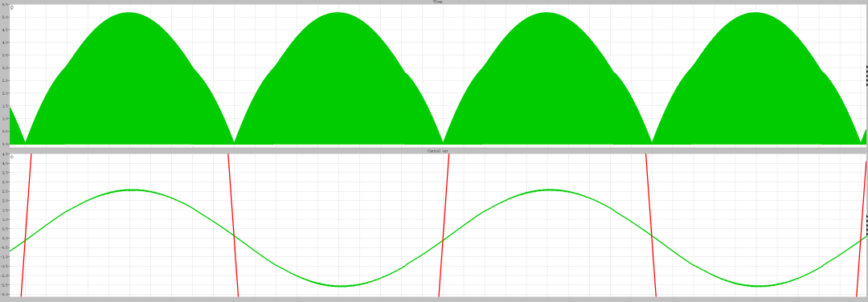Select the 'Control out' plot title bar

point(434,151)
